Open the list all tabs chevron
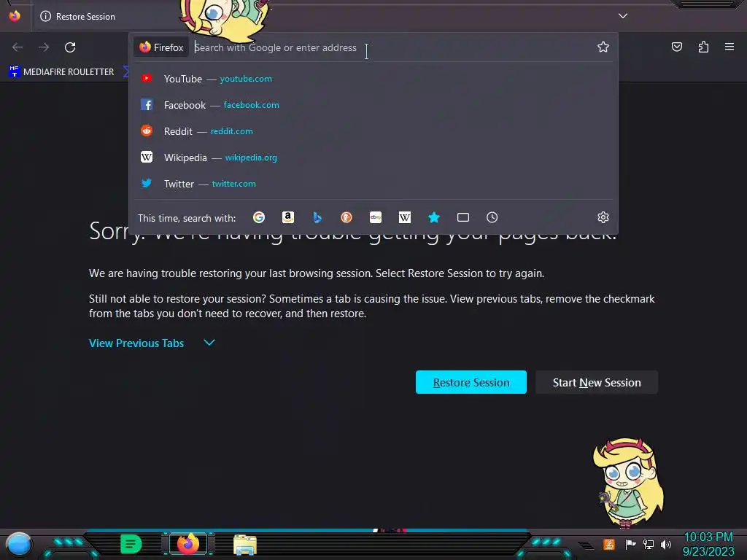 coord(623,16)
